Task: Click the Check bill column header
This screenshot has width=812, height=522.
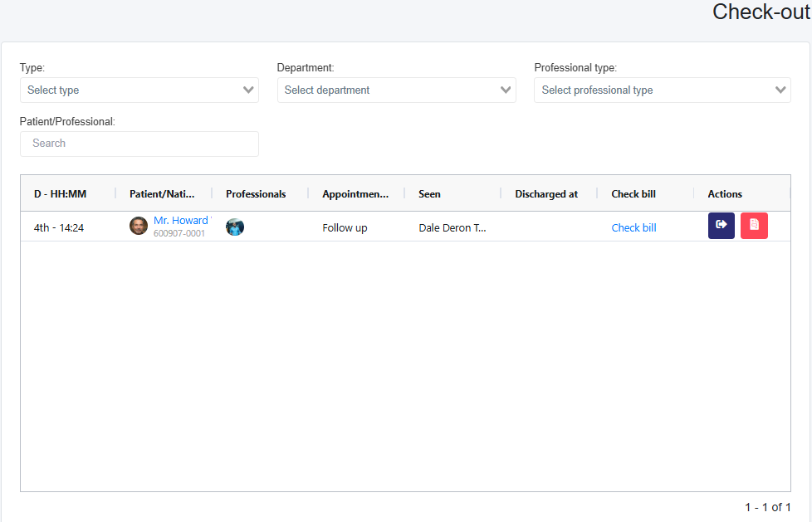Action: point(633,194)
